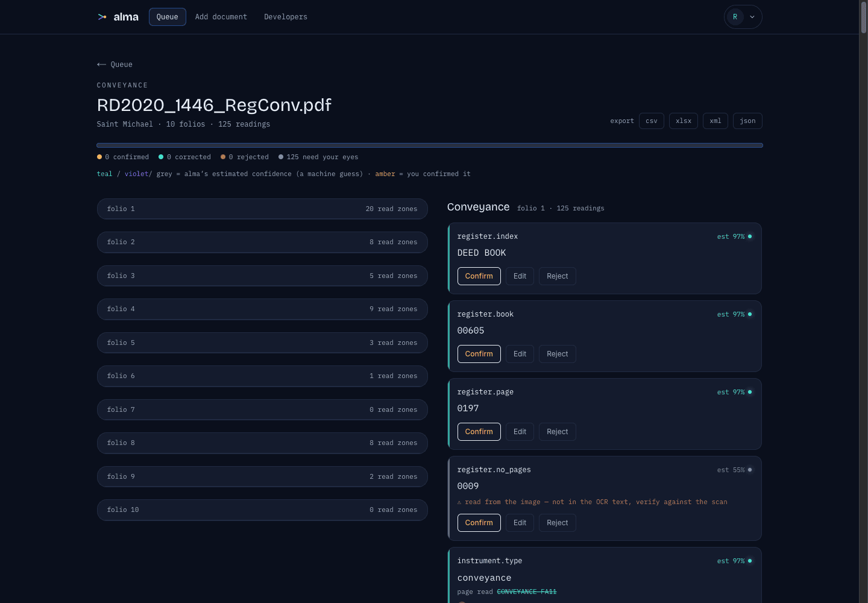The height and width of the screenshot is (603, 868).
Task: Reject the register.index reading
Action: 558,276
